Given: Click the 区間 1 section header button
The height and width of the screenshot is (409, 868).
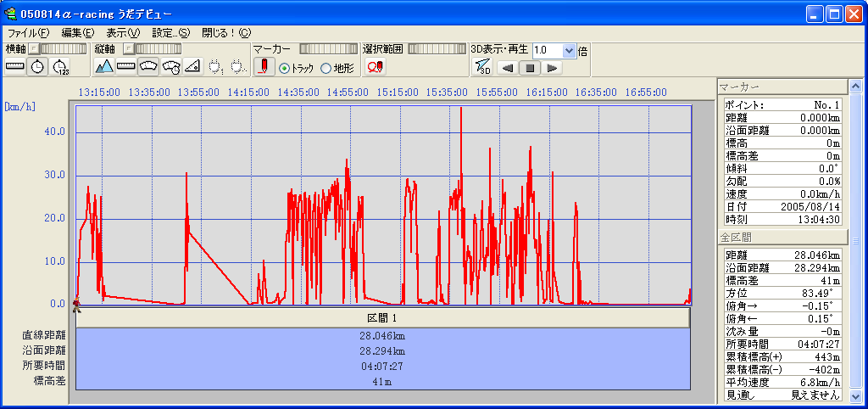Looking at the screenshot, I should (x=382, y=317).
